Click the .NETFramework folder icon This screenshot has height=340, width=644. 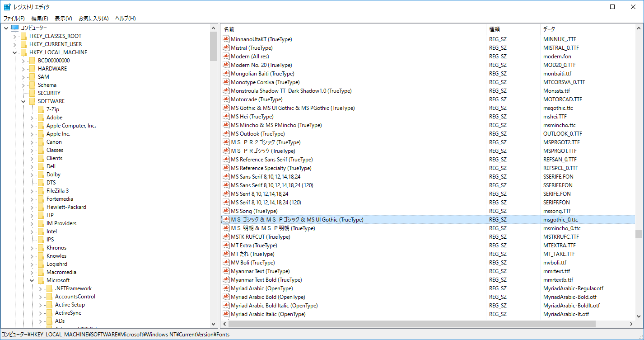(x=49, y=288)
